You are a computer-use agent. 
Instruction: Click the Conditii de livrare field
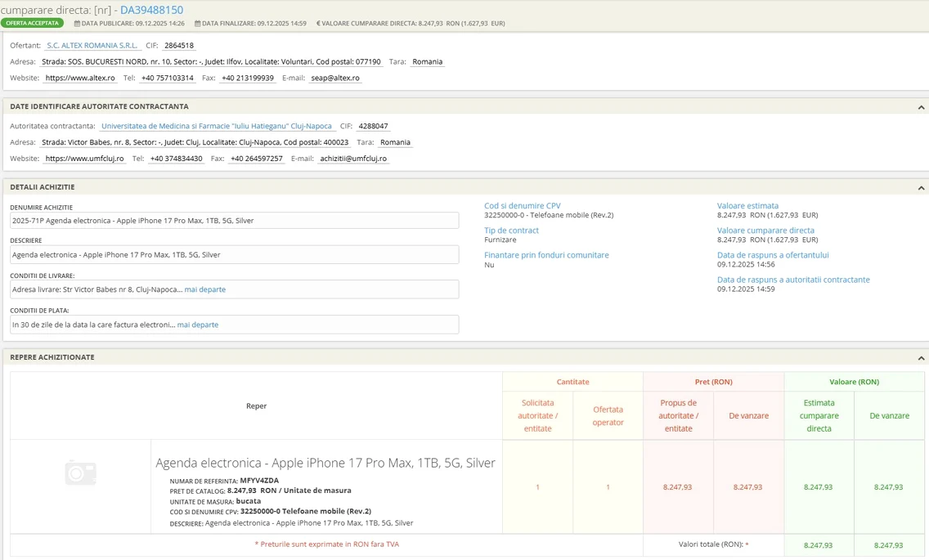[234, 289]
